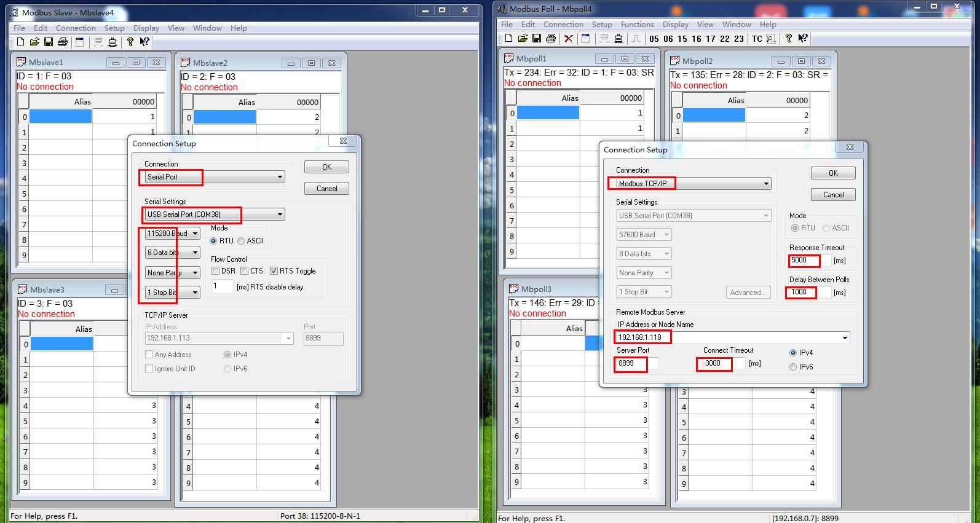This screenshot has width=980, height=523.
Task: Click the Print icon in Modbus Poll toolbar
Action: coord(551,38)
